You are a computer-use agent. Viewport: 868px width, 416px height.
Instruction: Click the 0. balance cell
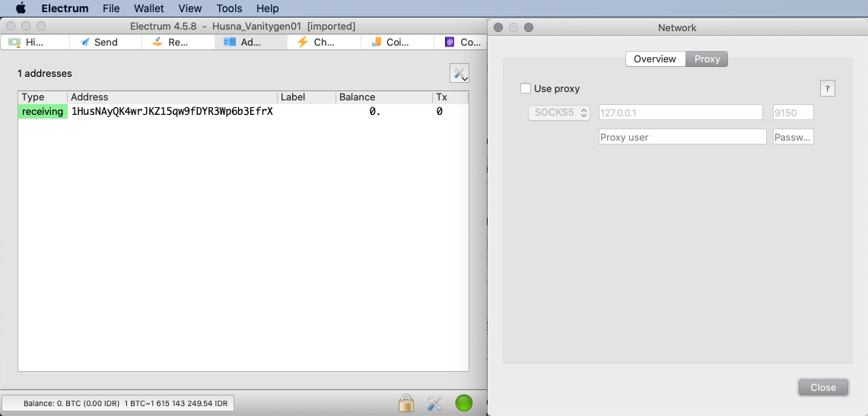[x=375, y=111]
